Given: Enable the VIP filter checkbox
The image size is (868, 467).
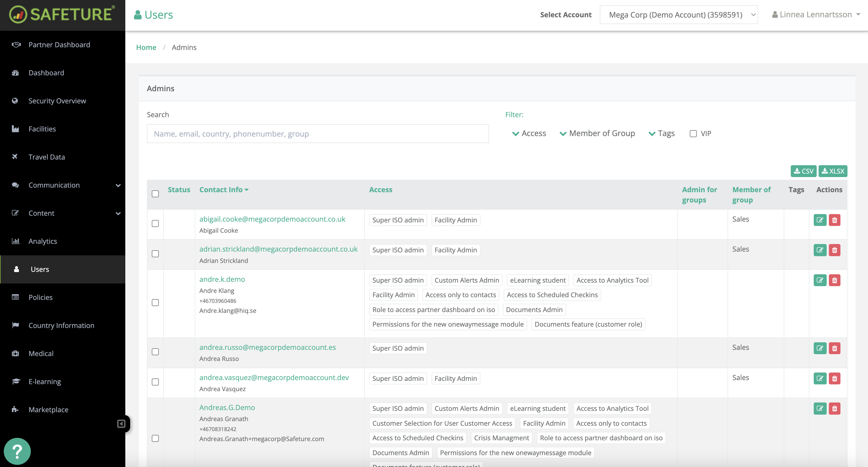Looking at the screenshot, I should (x=693, y=133).
